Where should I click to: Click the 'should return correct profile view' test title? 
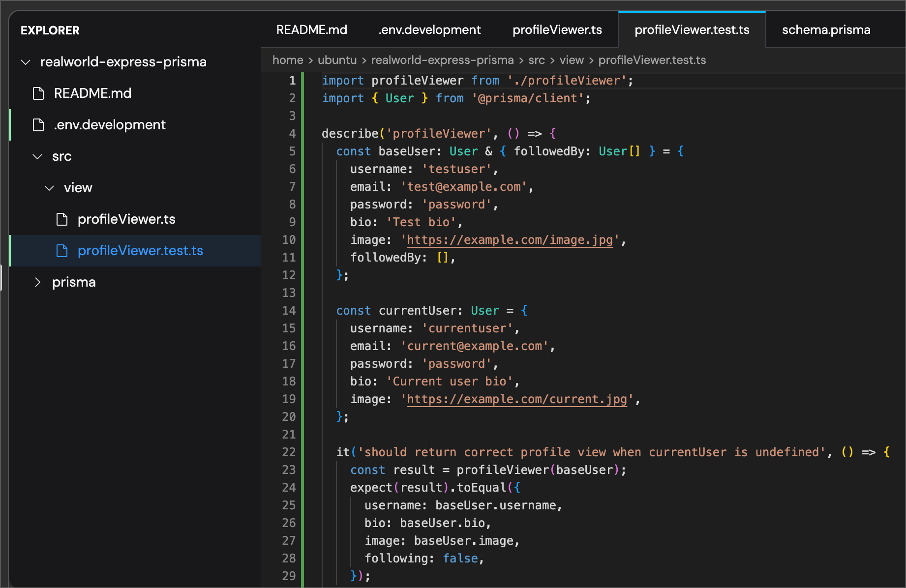(592, 452)
